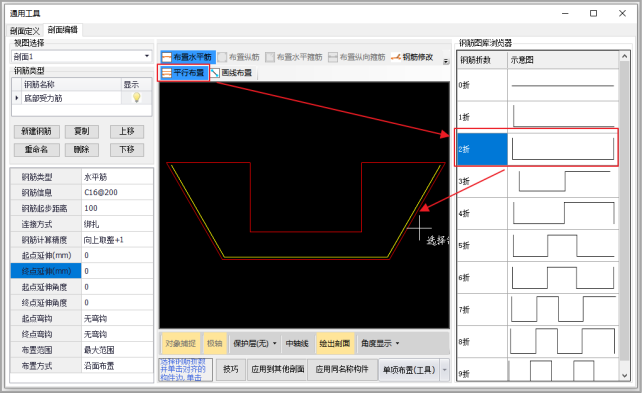Click the 布置纵向箍筋 toolbar icon
Image resolution: width=642 pixels, height=394 pixels.
pos(333,57)
